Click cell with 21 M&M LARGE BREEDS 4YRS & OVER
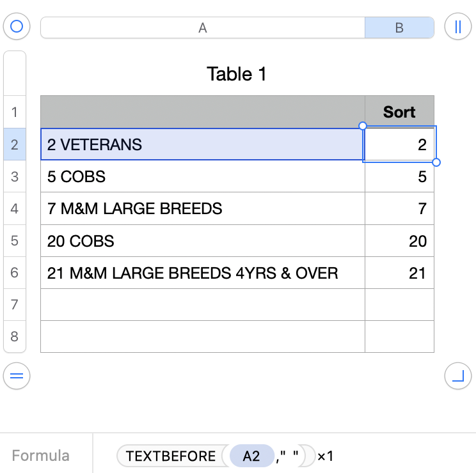The image size is (476, 473). (x=202, y=273)
